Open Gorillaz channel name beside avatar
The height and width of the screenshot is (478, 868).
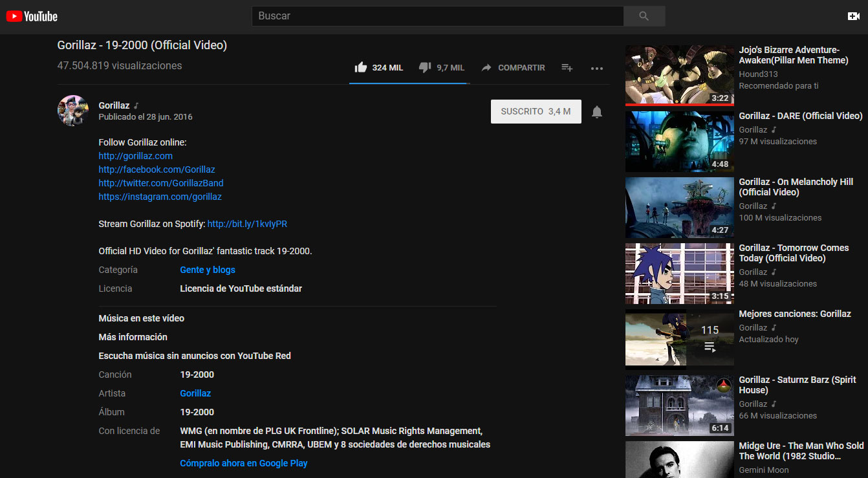(x=114, y=105)
